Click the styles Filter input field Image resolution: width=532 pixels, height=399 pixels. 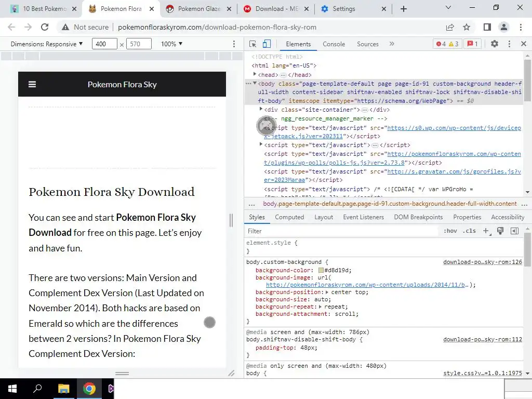click(x=343, y=231)
